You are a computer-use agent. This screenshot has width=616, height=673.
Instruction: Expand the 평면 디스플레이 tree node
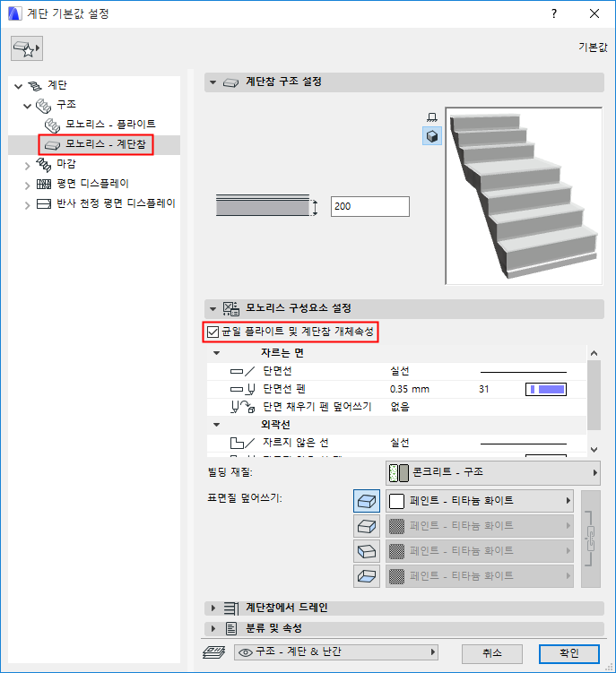tap(27, 186)
